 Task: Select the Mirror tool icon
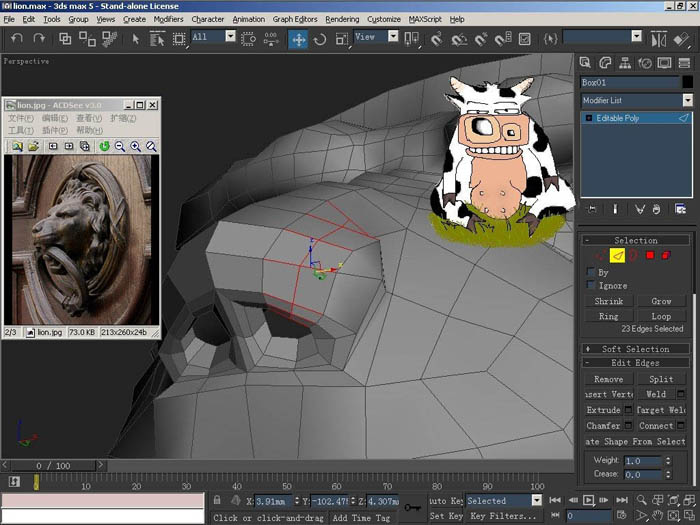click(658, 39)
